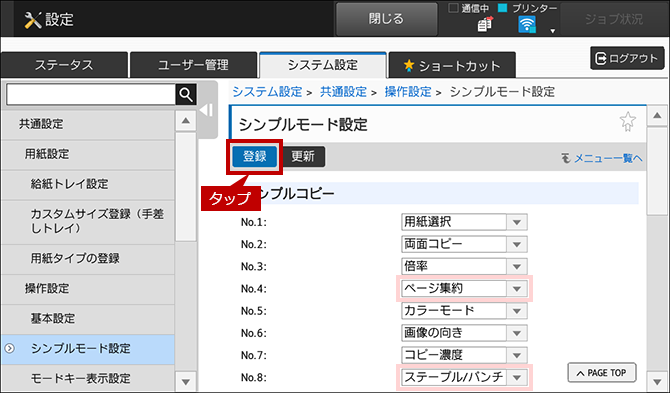Click the circle arrow beside シンプルモード設定
The width and height of the screenshot is (670, 393).
pos(9,349)
